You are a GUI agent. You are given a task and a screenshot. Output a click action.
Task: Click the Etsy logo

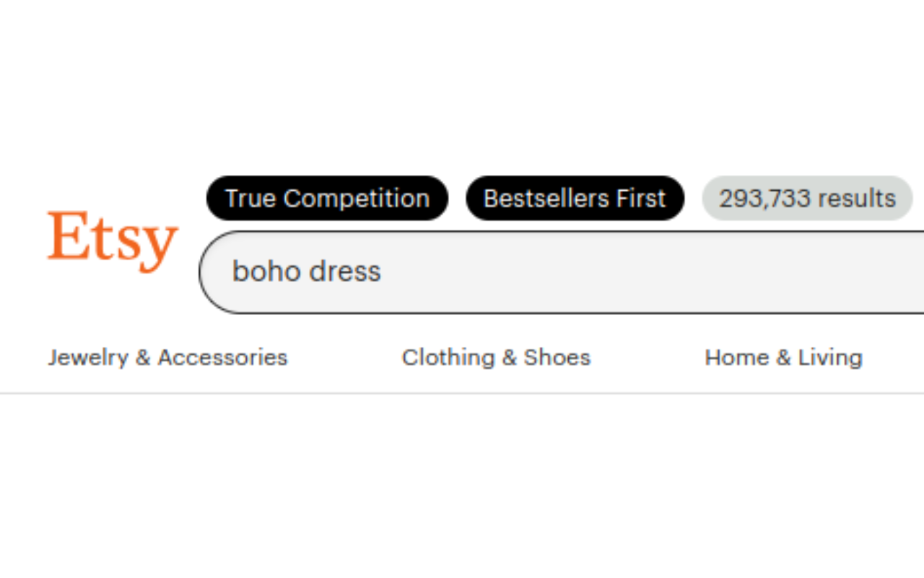(112, 240)
